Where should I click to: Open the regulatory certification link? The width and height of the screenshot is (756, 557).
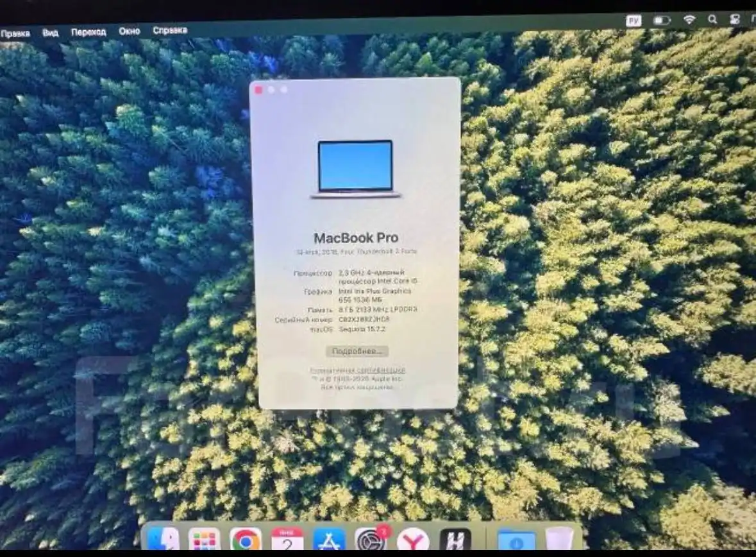[x=357, y=370]
